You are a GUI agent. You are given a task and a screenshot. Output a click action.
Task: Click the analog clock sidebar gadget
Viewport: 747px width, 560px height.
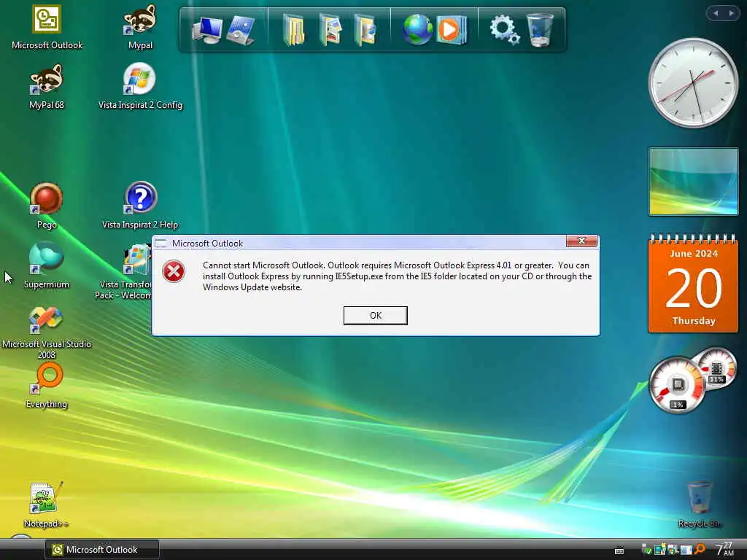point(693,83)
